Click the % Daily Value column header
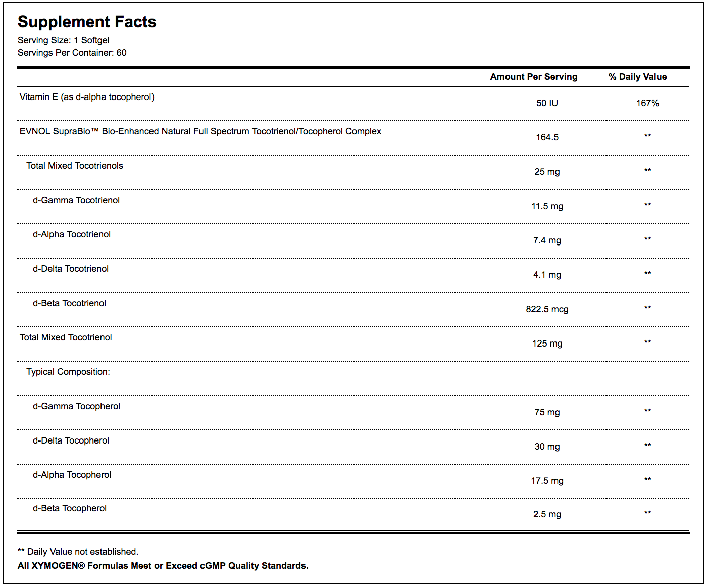The width and height of the screenshot is (708, 588). [637, 77]
